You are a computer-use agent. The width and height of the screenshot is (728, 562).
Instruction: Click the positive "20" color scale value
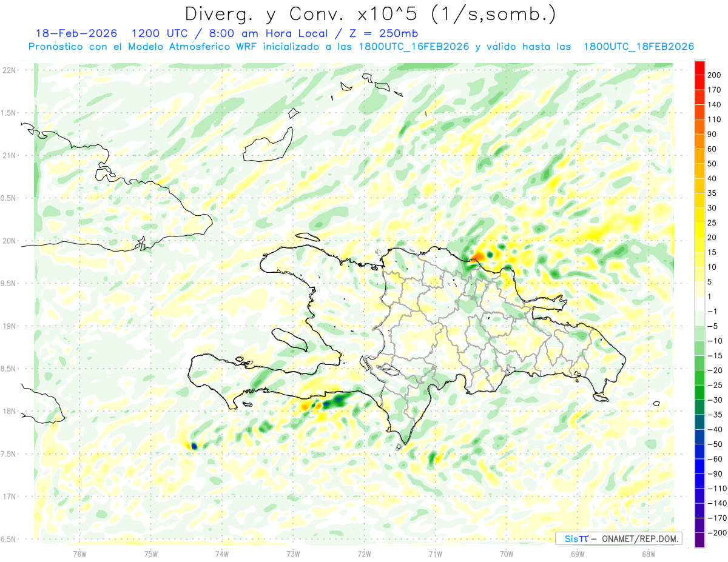[x=713, y=238]
